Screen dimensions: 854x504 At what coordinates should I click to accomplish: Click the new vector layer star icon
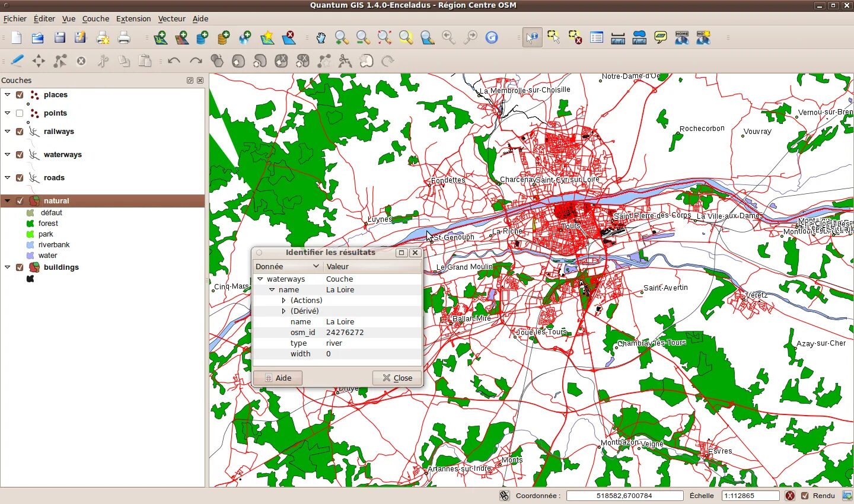[x=267, y=38]
